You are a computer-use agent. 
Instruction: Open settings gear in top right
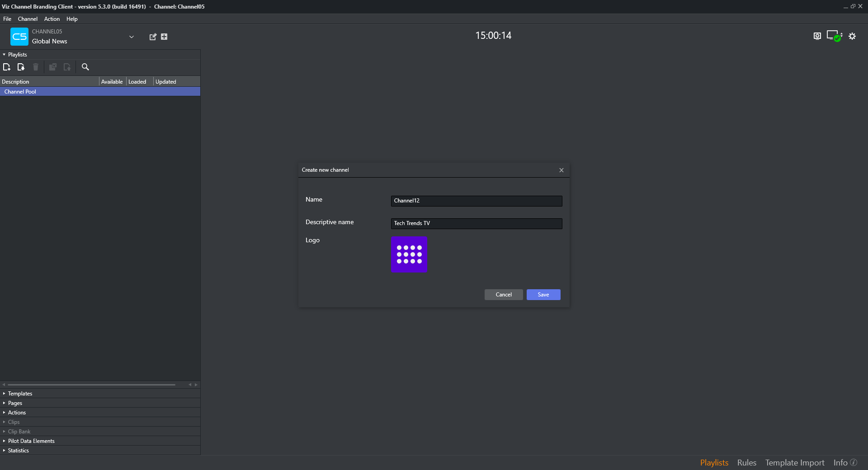tap(852, 36)
